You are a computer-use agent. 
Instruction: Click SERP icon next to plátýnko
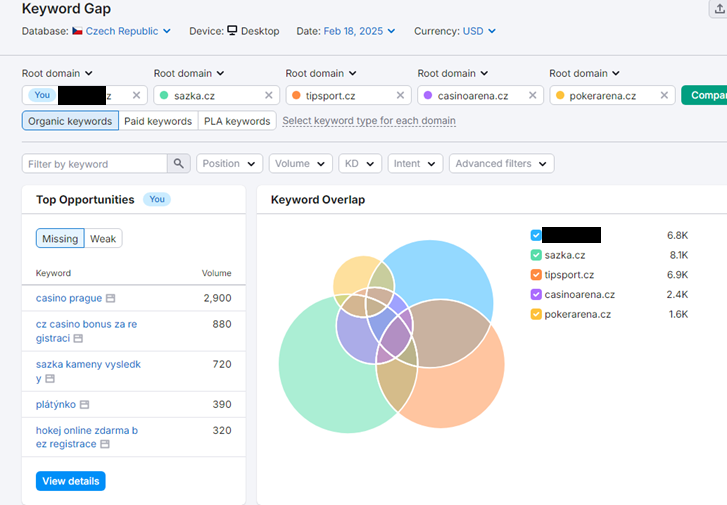click(x=84, y=404)
